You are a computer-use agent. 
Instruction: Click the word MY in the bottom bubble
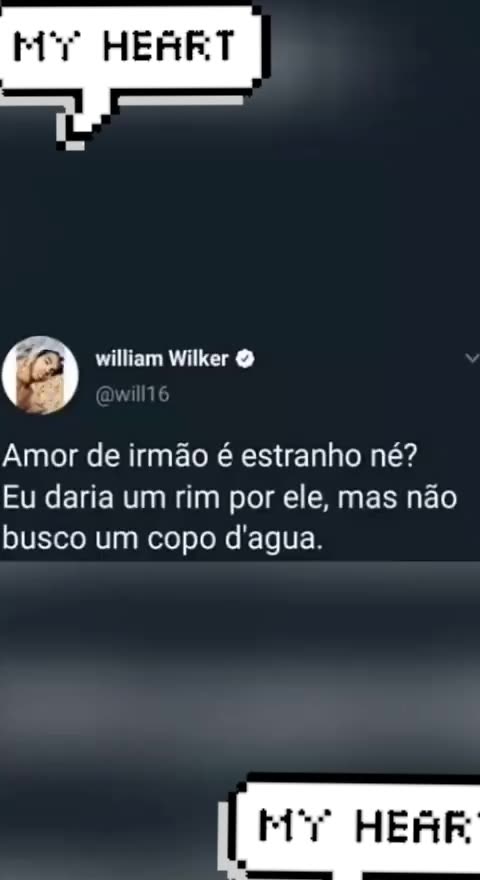[296, 827]
